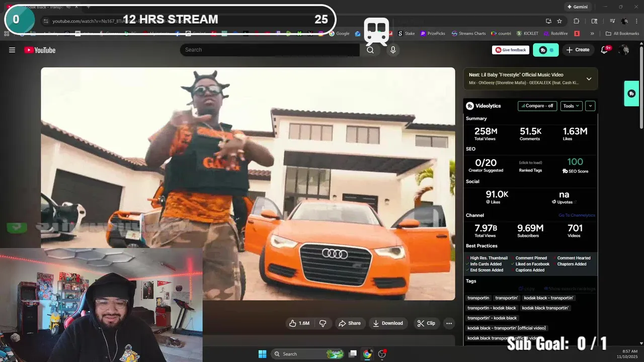The image size is (644, 362).
Task: Open the Stake bookmark
Action: point(407,34)
